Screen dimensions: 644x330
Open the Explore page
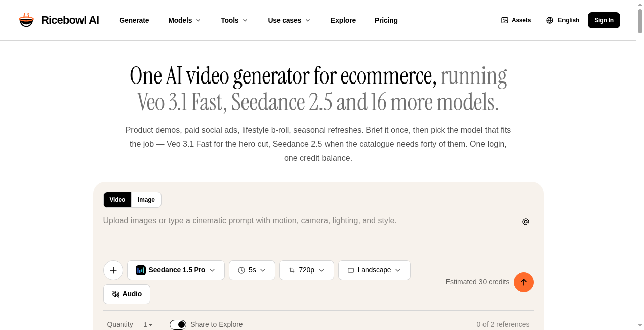(343, 20)
